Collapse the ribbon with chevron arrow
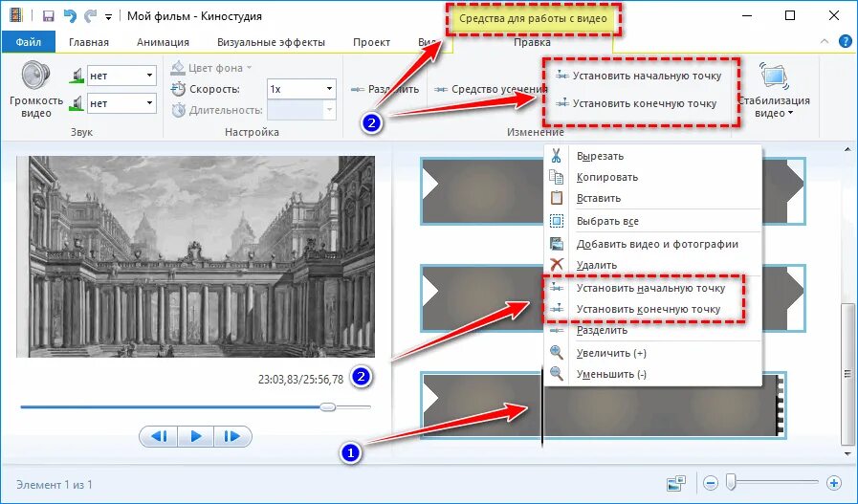Screen dimensions: 858x504 (x=825, y=41)
